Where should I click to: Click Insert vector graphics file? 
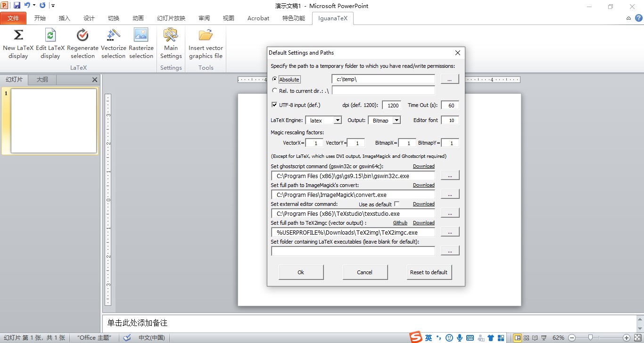206,43
